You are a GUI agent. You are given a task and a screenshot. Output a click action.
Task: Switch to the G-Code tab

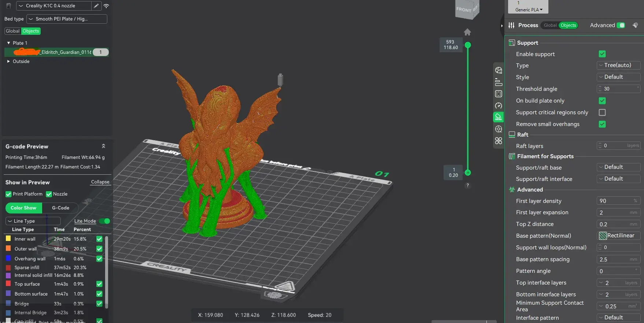click(x=60, y=208)
